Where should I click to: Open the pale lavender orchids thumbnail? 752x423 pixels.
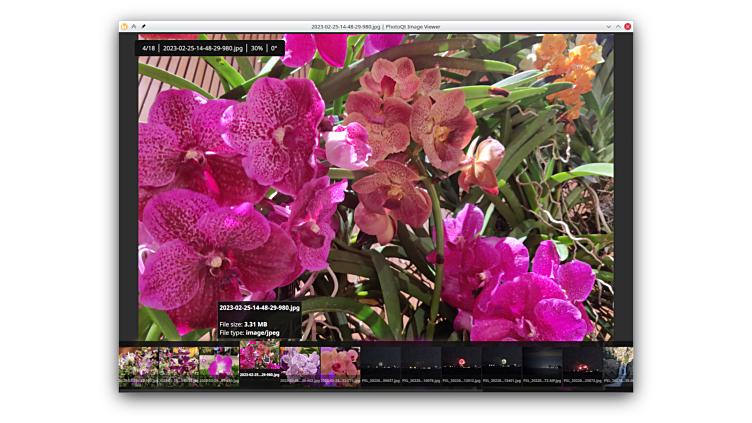tap(300, 364)
